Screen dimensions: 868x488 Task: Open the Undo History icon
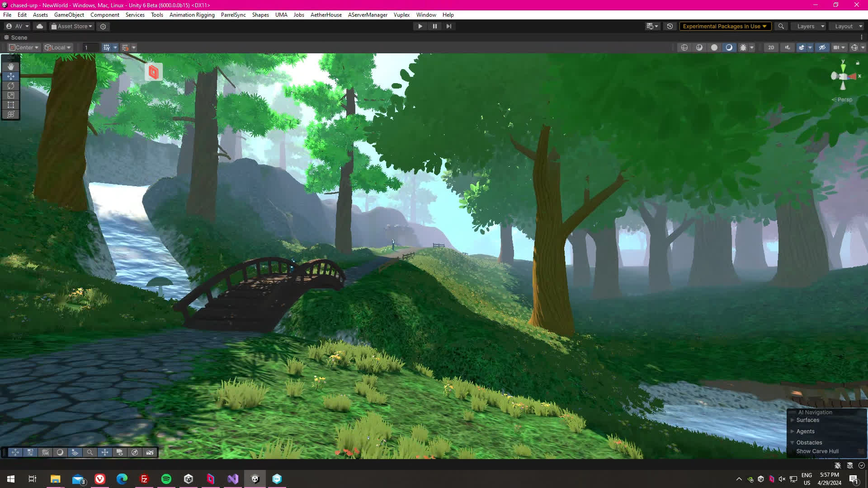pyautogui.click(x=670, y=26)
